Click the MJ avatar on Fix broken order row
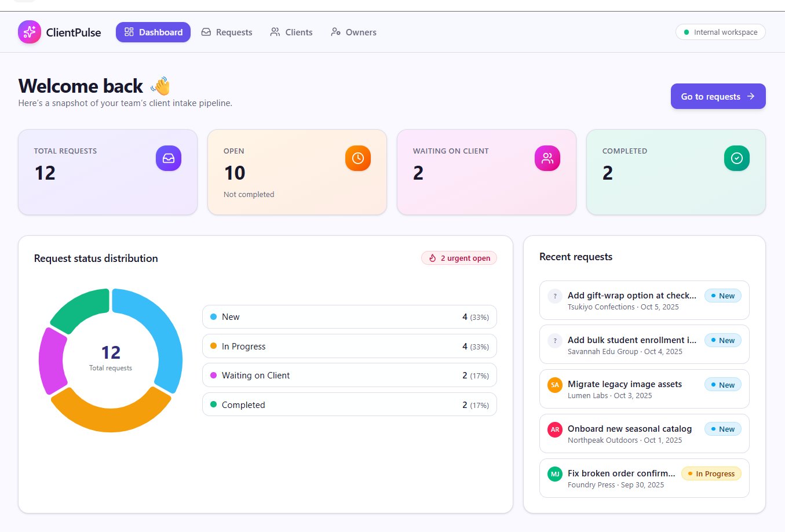 (555, 474)
